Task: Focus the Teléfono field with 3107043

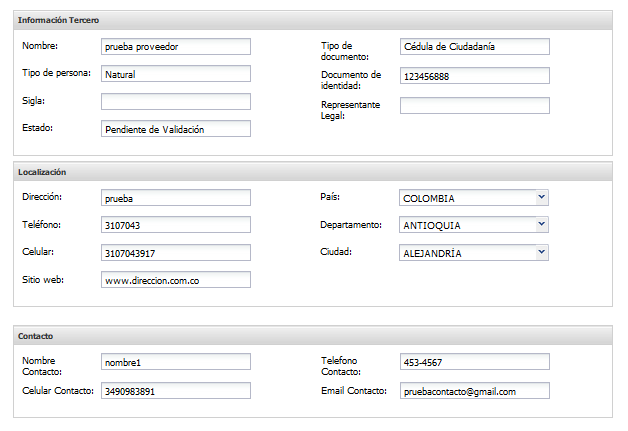Action: click(x=175, y=225)
